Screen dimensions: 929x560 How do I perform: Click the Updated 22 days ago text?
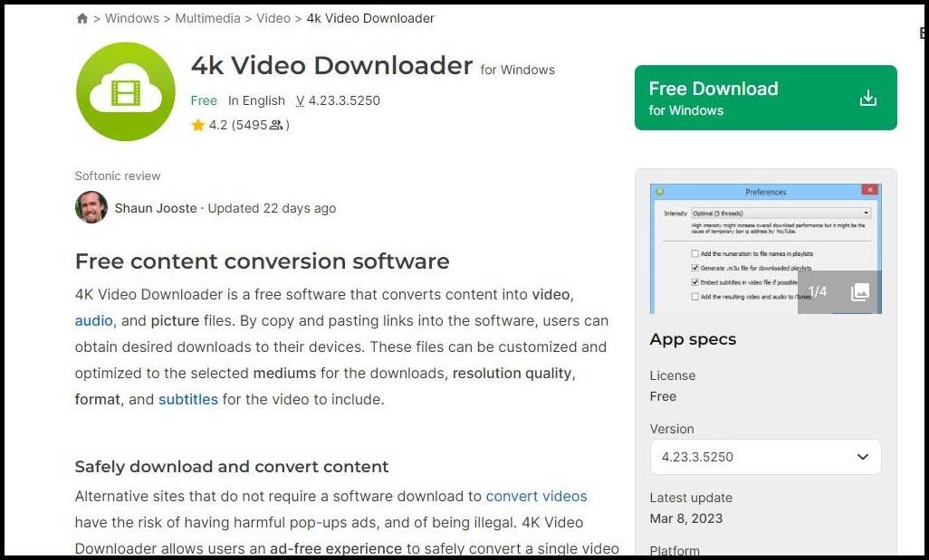[272, 208]
